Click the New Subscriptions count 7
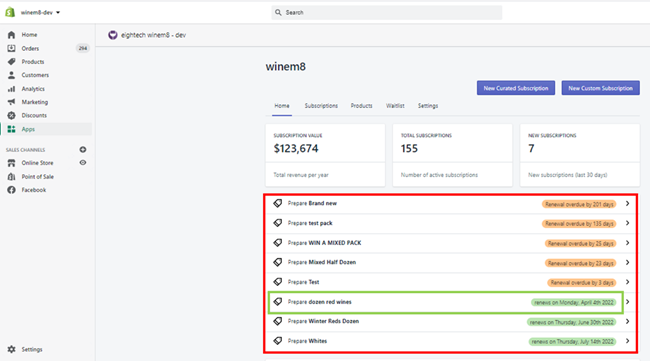The width and height of the screenshot is (650, 361). coord(531,148)
